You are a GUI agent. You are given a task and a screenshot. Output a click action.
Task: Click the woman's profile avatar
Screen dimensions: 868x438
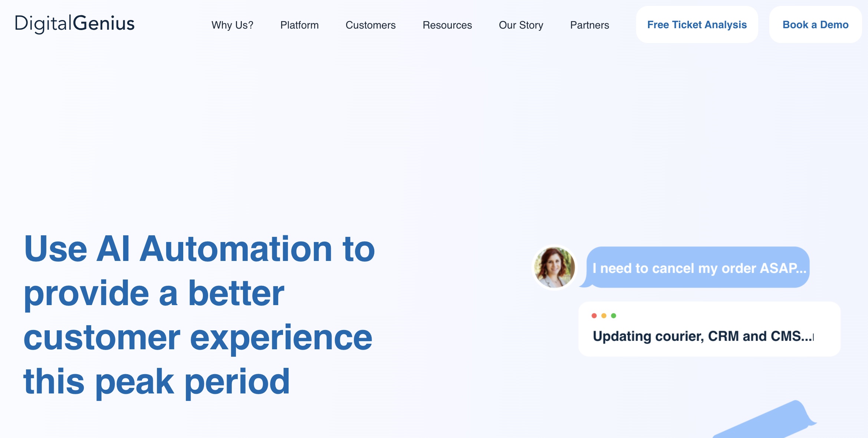click(x=555, y=267)
